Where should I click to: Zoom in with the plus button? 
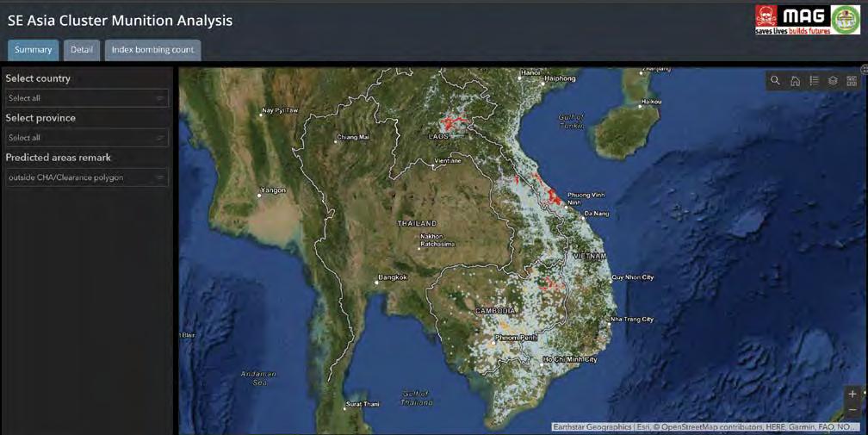tap(852, 394)
